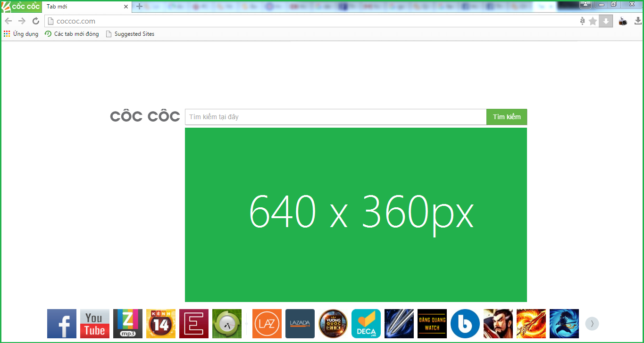Image resolution: width=644 pixels, height=343 pixels.
Task: Click the forward navigation arrow
Action: 22,21
